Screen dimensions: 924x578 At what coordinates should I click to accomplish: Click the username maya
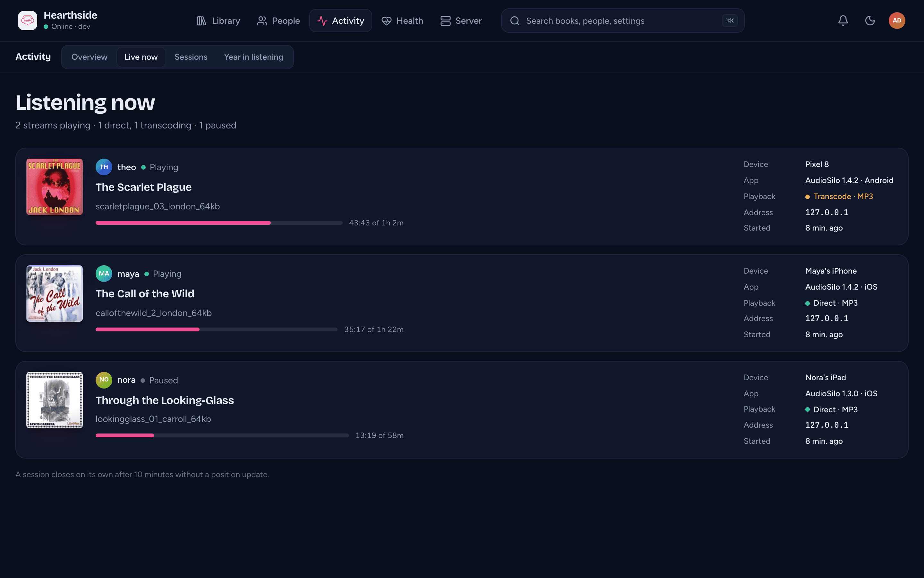tap(128, 274)
